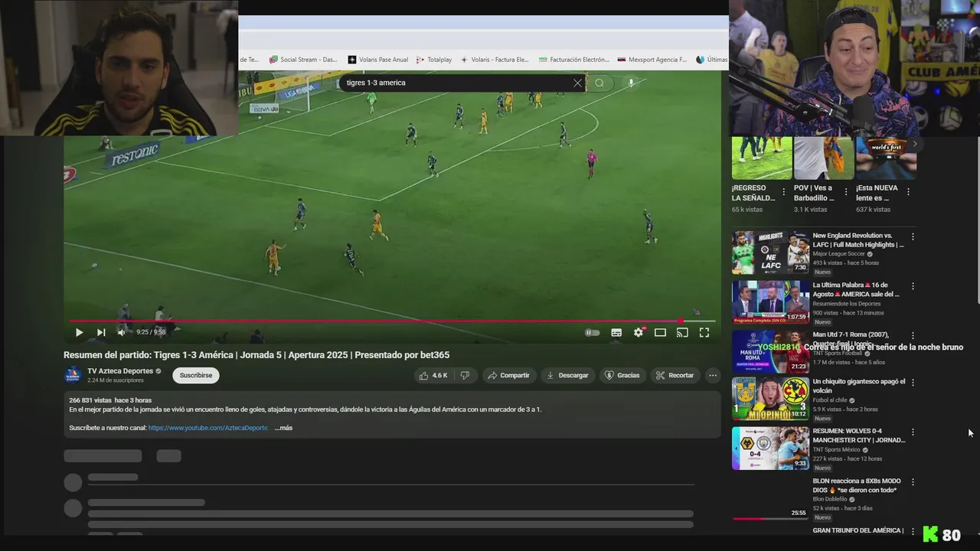The height and width of the screenshot is (551, 980).
Task: Open menu for 'Un chiquito gigantesco' video
Action: (913, 382)
